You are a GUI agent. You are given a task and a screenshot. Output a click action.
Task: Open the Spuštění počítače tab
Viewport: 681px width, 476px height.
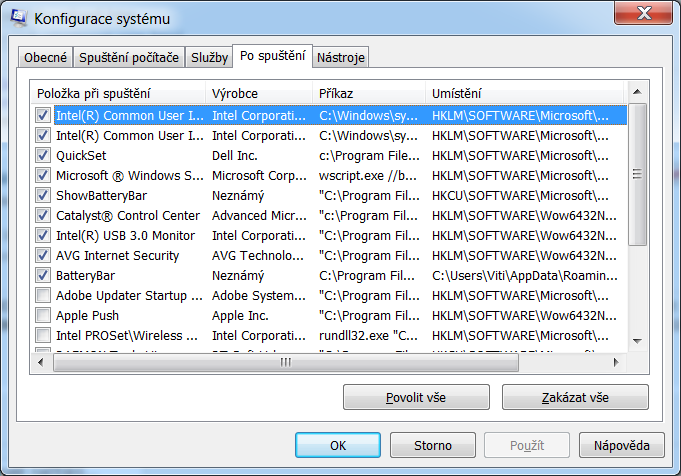coord(129,57)
